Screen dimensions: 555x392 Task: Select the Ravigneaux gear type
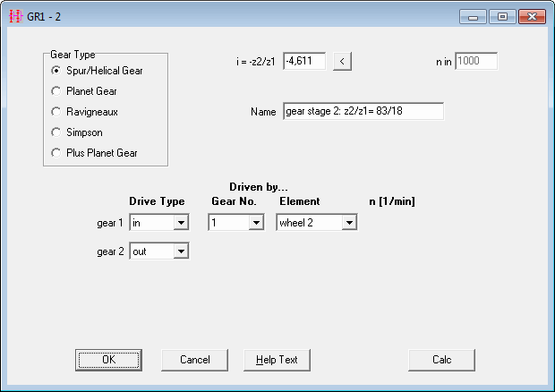pos(56,112)
